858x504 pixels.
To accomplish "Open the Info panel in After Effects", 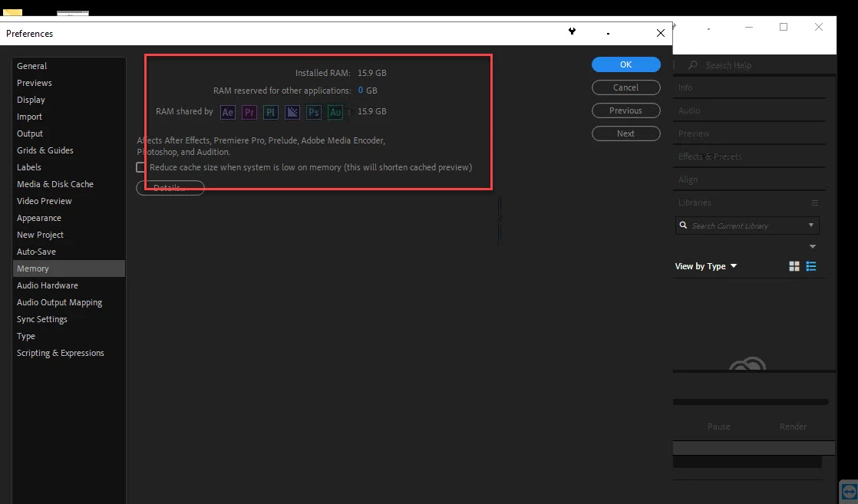I will coord(685,87).
